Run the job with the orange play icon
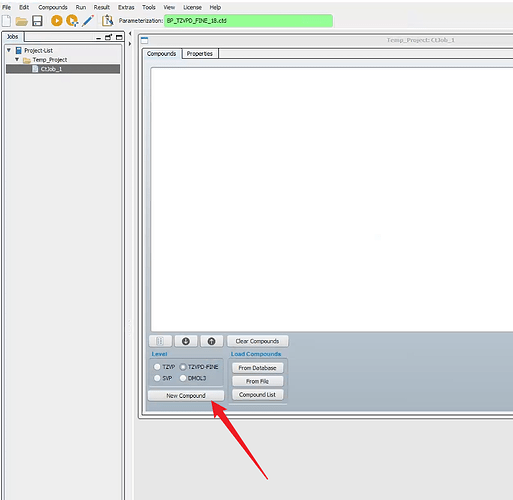Image resolution: width=513 pixels, height=500 pixels. [x=57, y=21]
